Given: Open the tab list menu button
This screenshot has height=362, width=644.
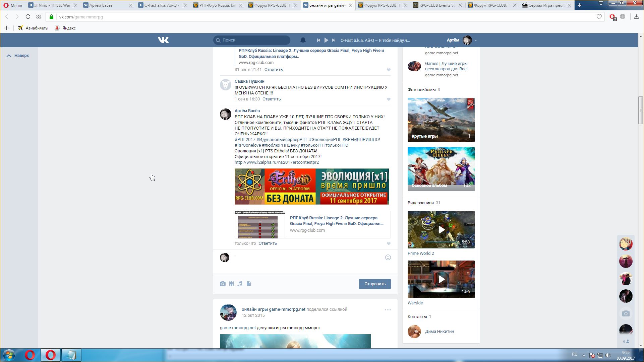Looking at the screenshot, I should [x=600, y=4].
